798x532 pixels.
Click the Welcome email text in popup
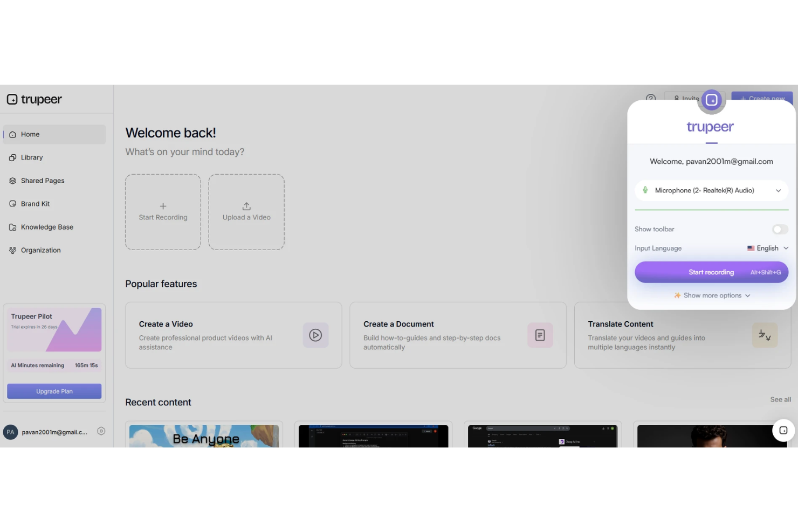712,161
